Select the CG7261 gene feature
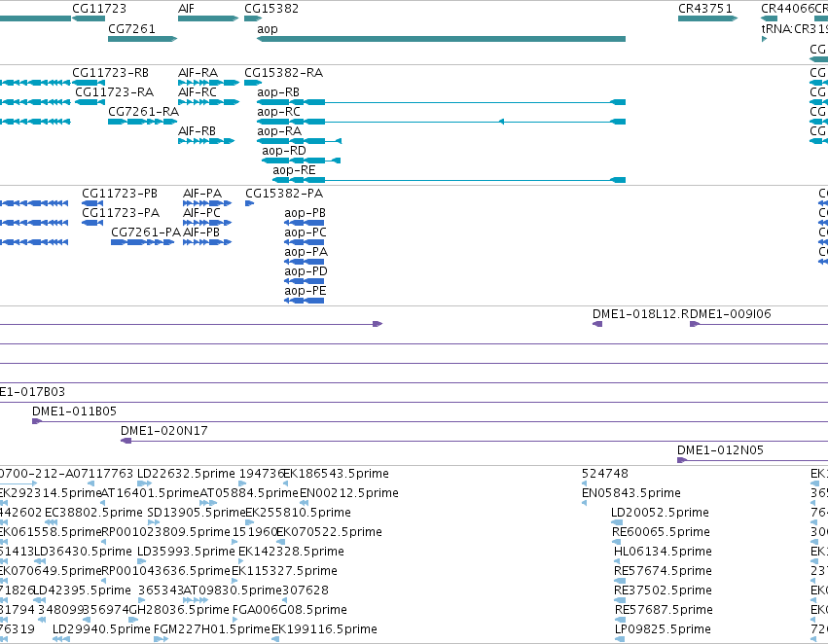The height and width of the screenshot is (644, 828). tap(143, 39)
